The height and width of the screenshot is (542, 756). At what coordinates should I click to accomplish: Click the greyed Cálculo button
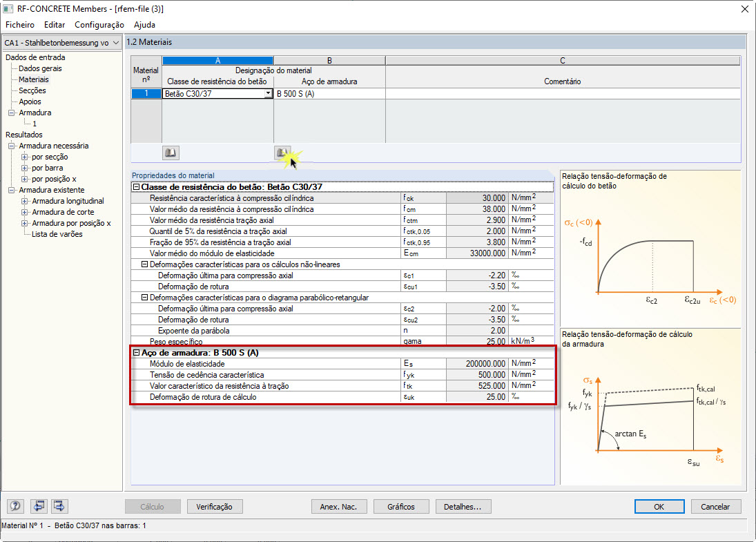click(x=153, y=506)
